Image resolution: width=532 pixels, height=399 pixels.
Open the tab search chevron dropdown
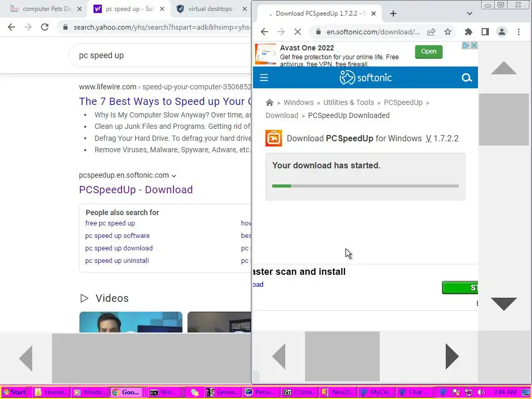[470, 14]
